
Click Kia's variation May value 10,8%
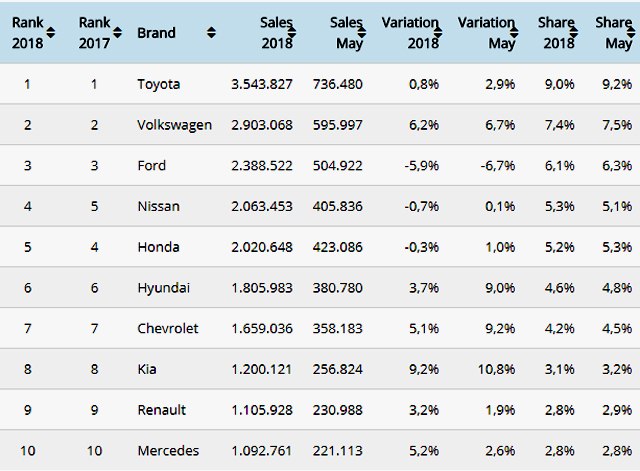click(495, 368)
